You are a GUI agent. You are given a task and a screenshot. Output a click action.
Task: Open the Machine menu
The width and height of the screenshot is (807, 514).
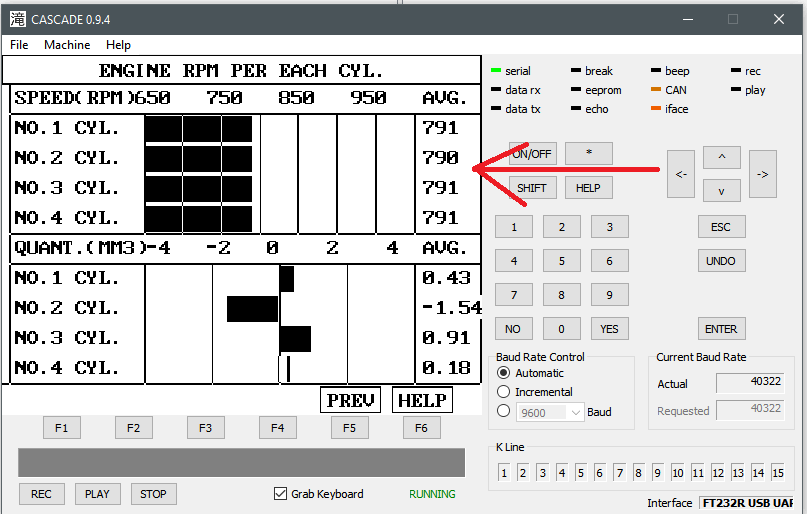pyautogui.click(x=67, y=45)
